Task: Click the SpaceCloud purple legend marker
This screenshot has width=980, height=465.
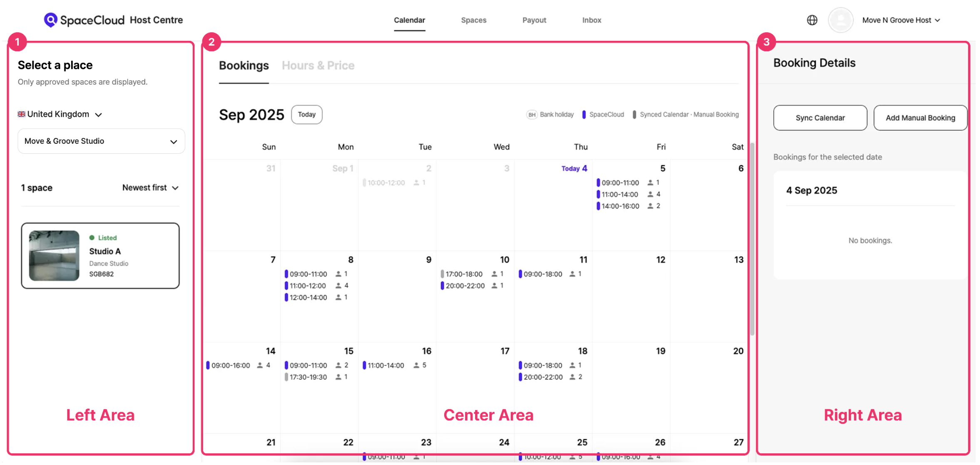Action: (584, 115)
